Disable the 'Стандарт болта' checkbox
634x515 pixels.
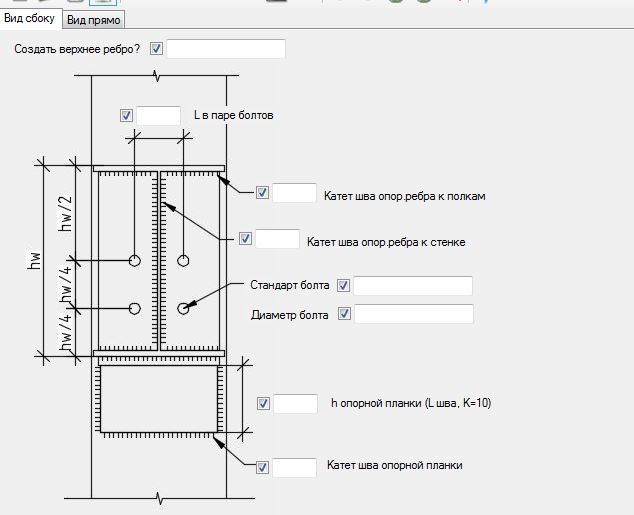pyautogui.click(x=344, y=286)
